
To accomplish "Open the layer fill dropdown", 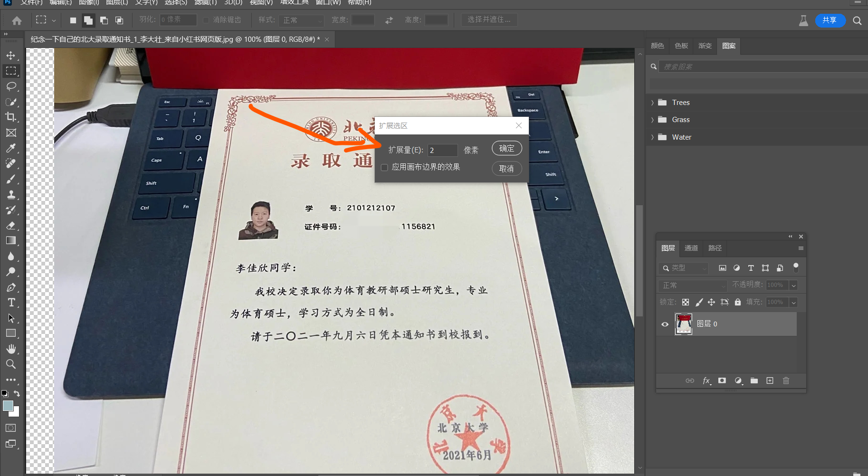I will [793, 302].
